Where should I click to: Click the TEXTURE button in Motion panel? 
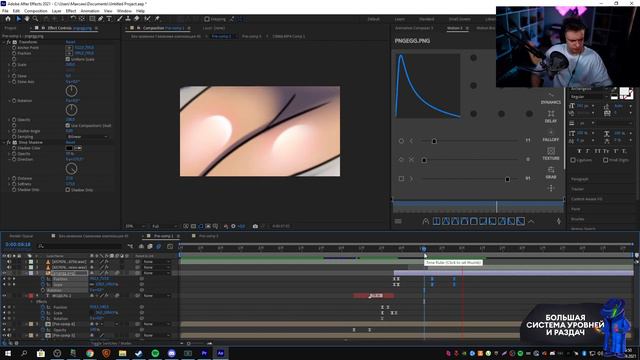pos(551,154)
